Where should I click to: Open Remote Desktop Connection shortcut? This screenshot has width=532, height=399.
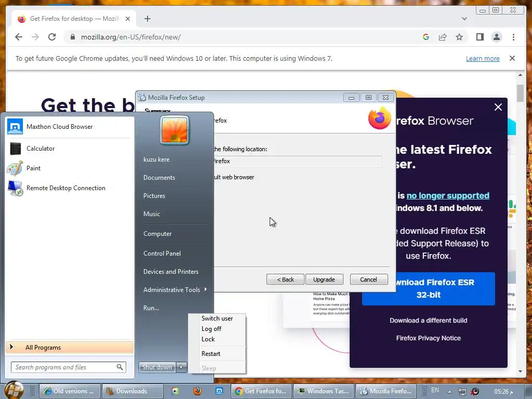(x=70, y=188)
